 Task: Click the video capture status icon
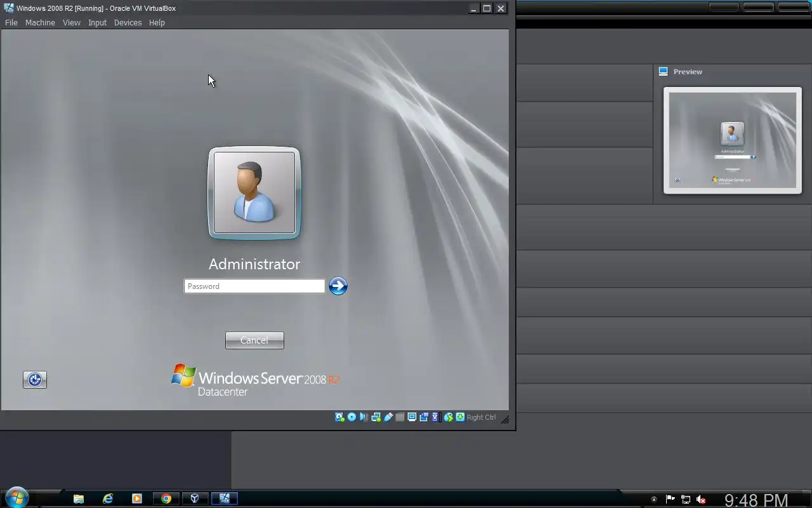pos(424,417)
